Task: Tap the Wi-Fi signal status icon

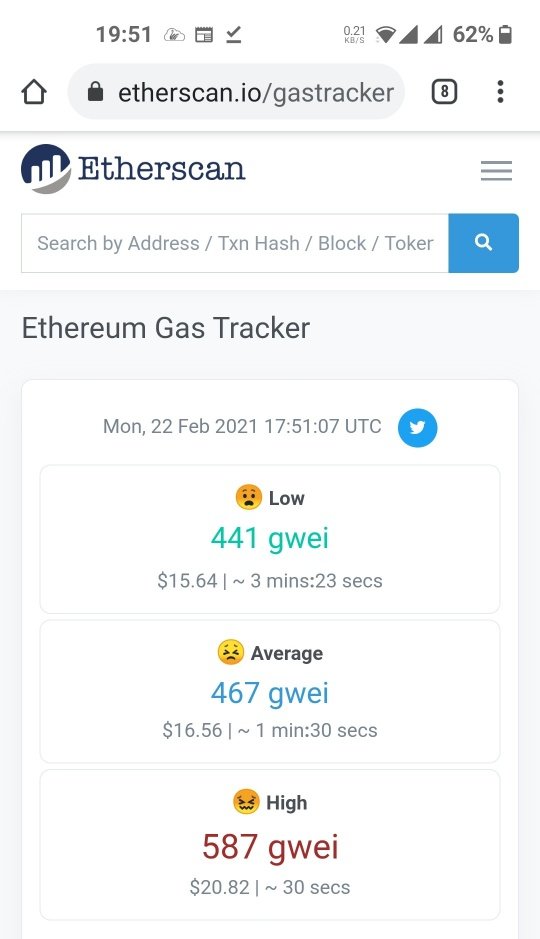Action: click(386, 35)
